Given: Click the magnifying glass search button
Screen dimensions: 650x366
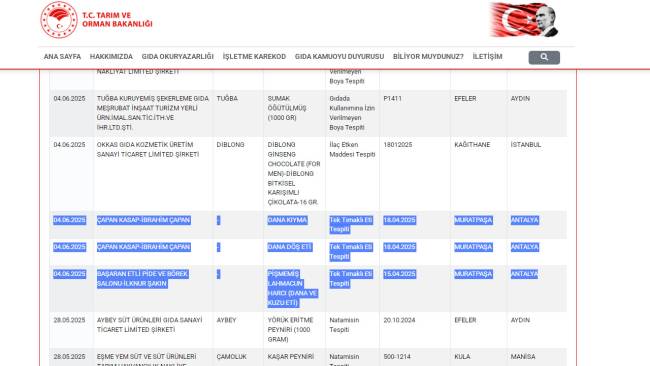Looking at the screenshot, I should (544, 57).
